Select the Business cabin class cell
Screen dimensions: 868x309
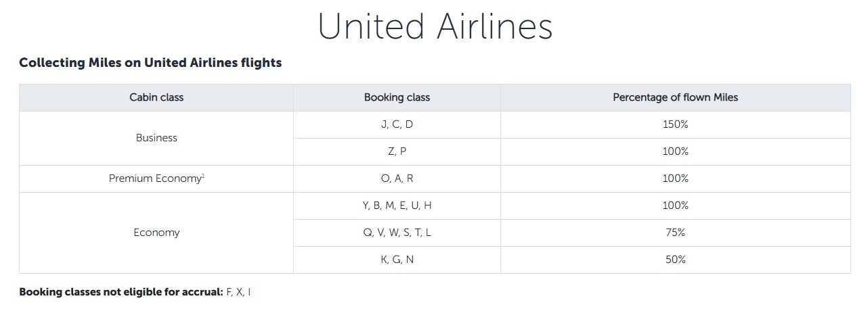click(x=156, y=138)
